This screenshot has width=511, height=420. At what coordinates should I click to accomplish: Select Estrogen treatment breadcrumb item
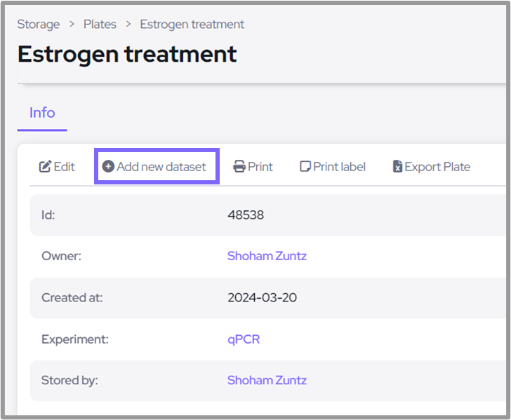pyautogui.click(x=192, y=25)
